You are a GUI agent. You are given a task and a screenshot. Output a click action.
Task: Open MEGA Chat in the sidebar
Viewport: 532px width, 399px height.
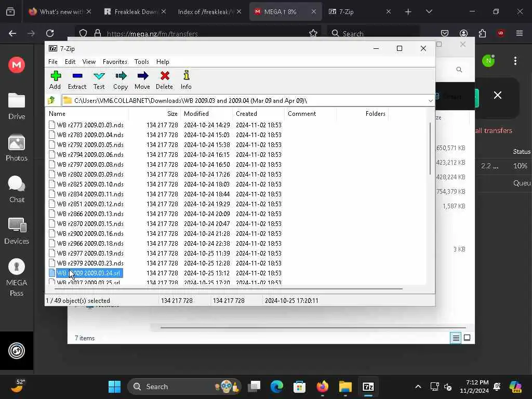(x=17, y=190)
